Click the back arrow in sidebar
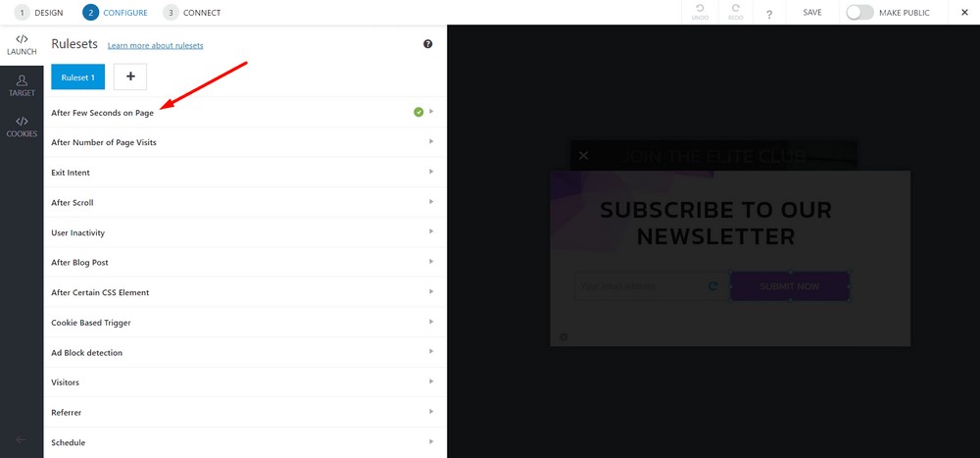Viewport: 980px width, 458px height. (x=21, y=439)
